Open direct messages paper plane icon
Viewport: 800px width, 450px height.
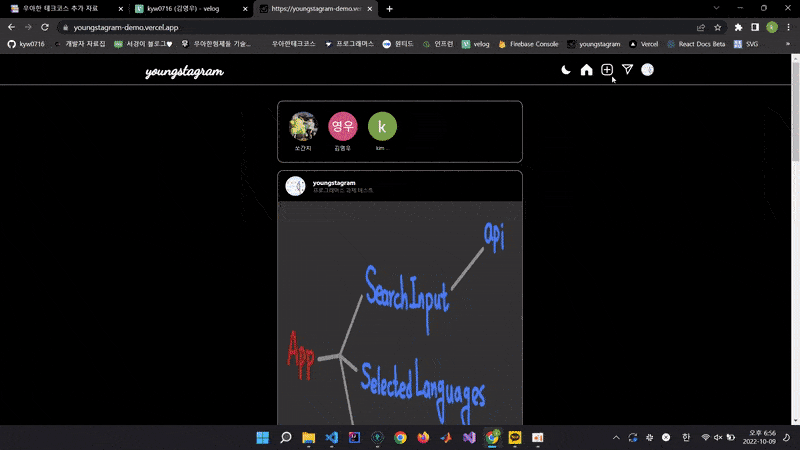(627, 70)
